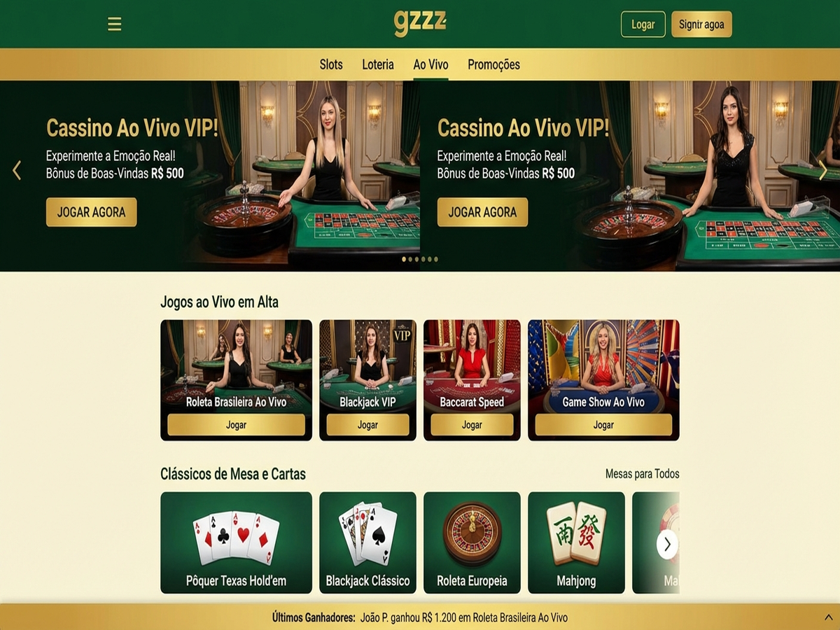Click Jogar under Game Show Ao Vivo
This screenshot has height=630, width=840.
point(603,425)
